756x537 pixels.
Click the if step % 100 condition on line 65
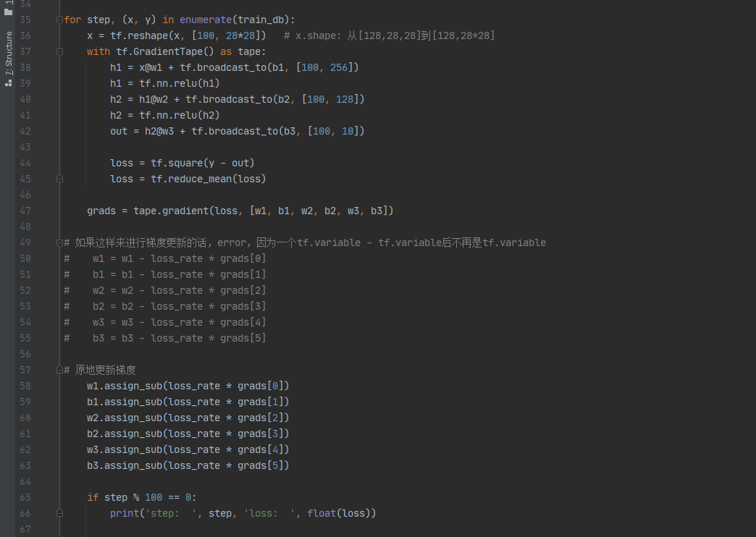143,497
